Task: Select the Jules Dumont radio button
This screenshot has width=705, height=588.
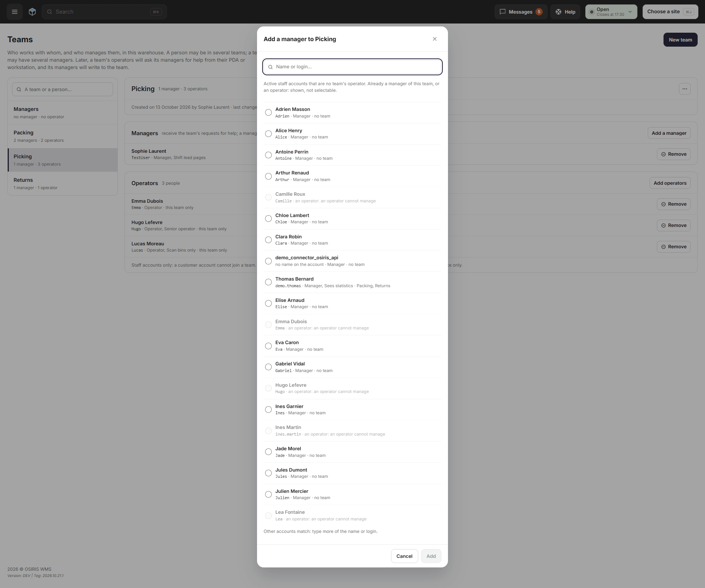Action: click(x=268, y=473)
